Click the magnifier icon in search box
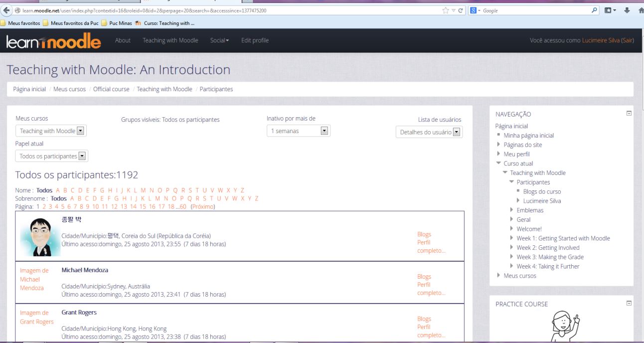Image resolution: width=644 pixels, height=343 pixels. pyautogui.click(x=594, y=11)
